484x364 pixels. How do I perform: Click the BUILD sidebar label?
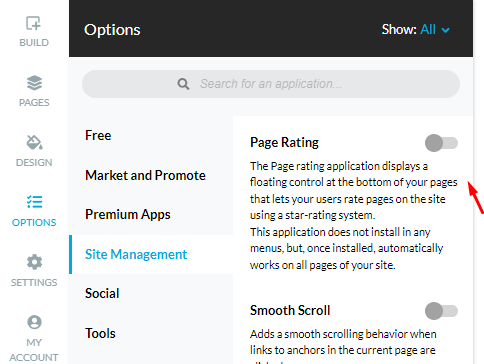tap(34, 43)
